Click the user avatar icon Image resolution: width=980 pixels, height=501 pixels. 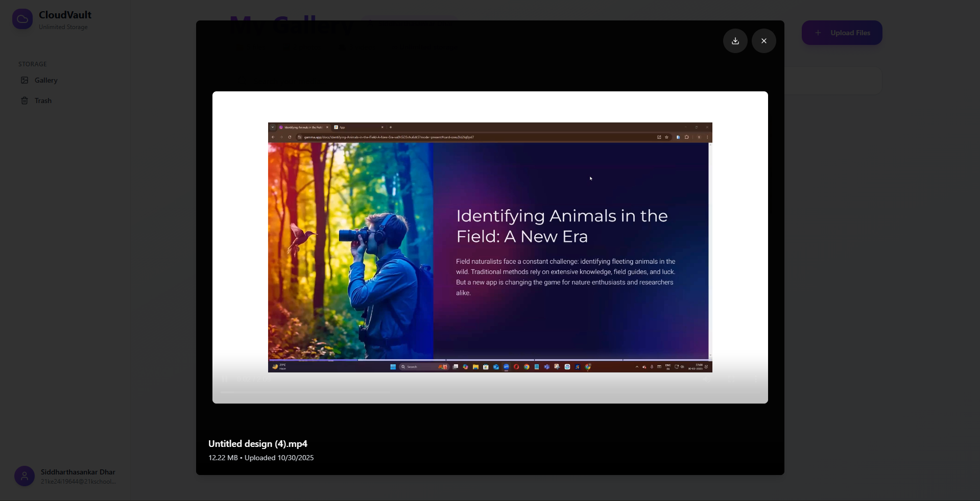(x=25, y=476)
